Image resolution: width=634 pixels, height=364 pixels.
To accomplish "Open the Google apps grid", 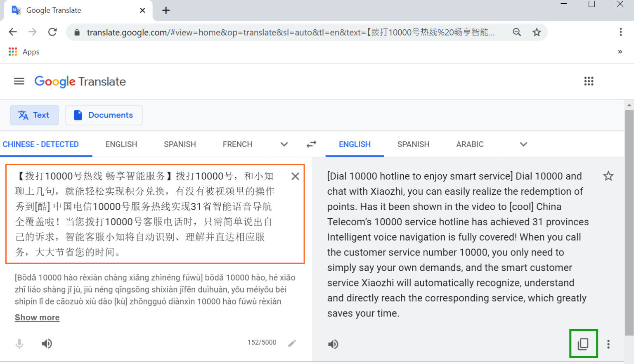I will pos(589,81).
